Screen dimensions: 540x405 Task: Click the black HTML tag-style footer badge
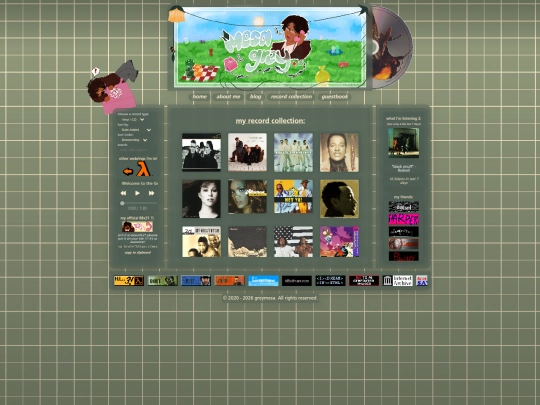point(330,281)
